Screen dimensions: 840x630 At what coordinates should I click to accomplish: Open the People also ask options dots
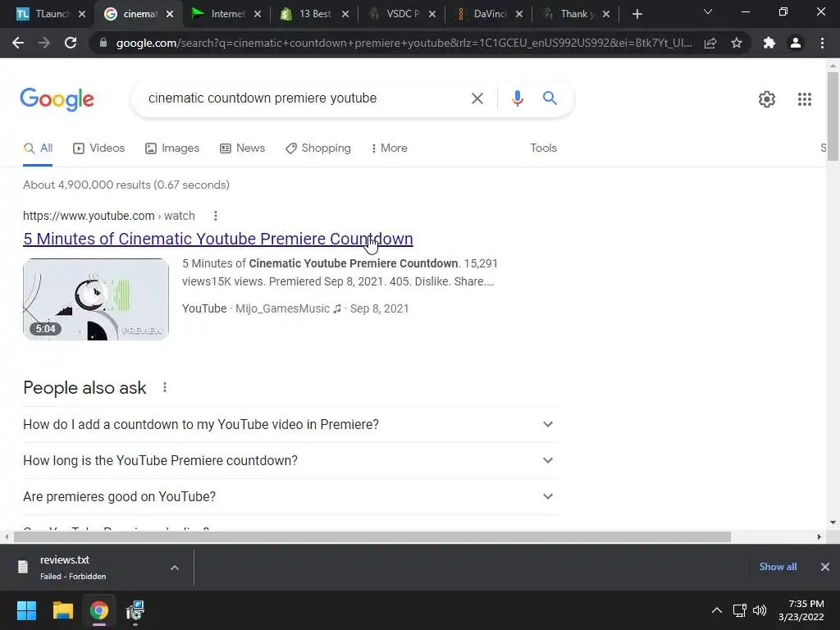(x=164, y=387)
